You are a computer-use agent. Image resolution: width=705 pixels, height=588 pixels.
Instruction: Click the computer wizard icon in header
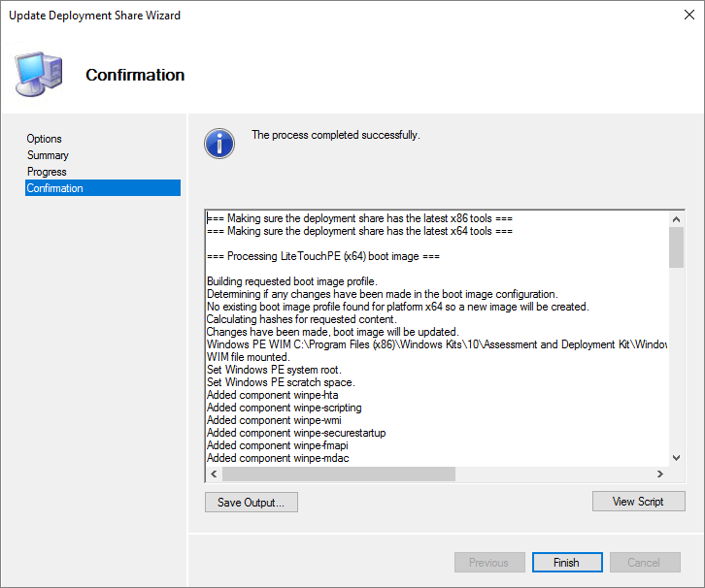tap(39, 73)
